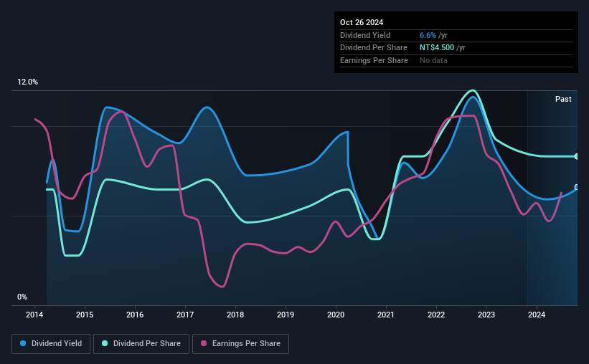Viewport: 589px width, 364px height.
Task: Click the tooltip Earnings Per Share row label
Action: [x=374, y=60]
